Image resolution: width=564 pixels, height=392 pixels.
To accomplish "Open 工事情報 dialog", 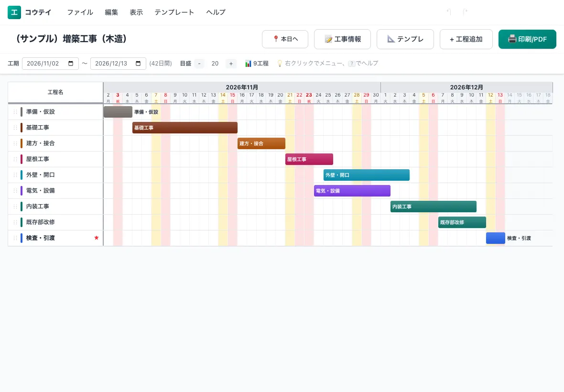I will (342, 39).
